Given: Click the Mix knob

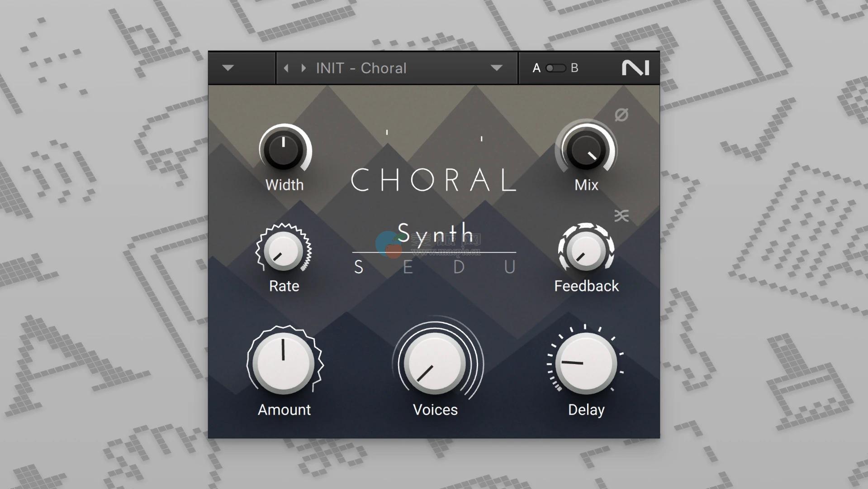Looking at the screenshot, I should coord(586,150).
